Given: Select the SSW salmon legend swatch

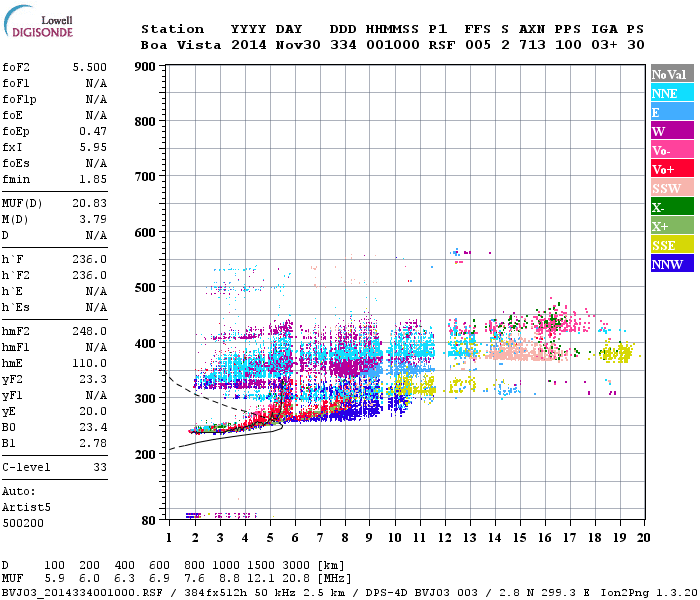Looking at the screenshot, I should [x=672, y=188].
